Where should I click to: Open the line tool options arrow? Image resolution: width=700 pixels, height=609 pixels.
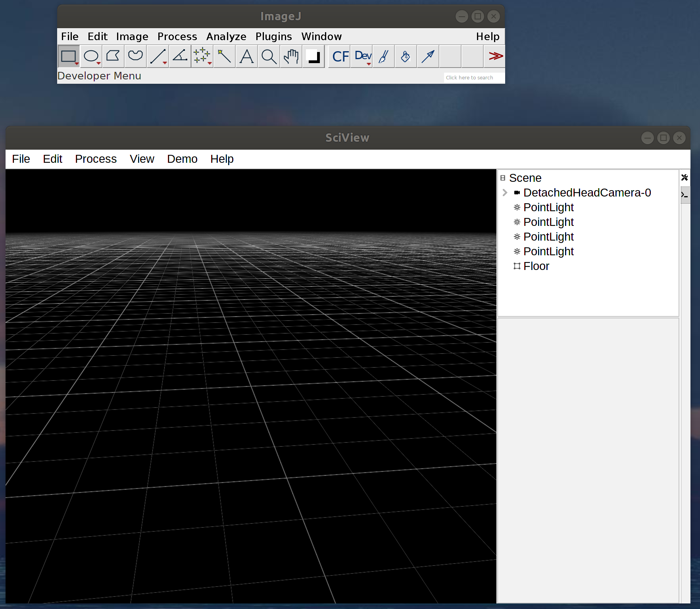point(165,63)
